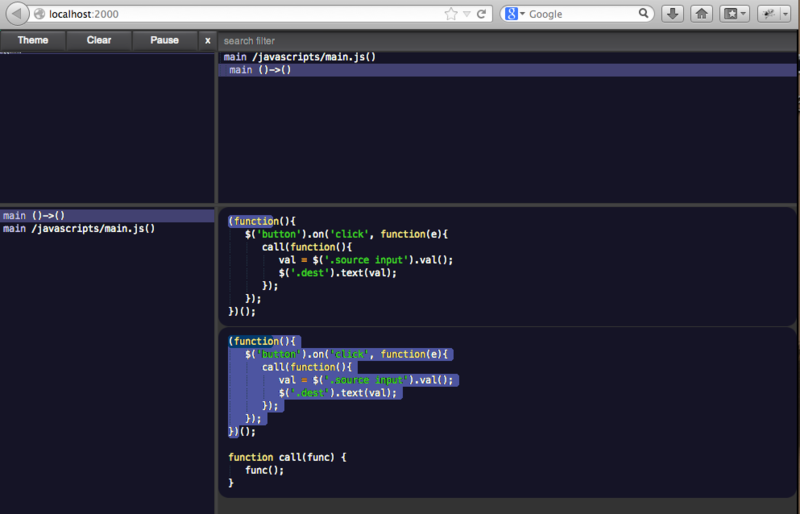Pause tracing with the Pause button
800x514 pixels.
(164, 40)
